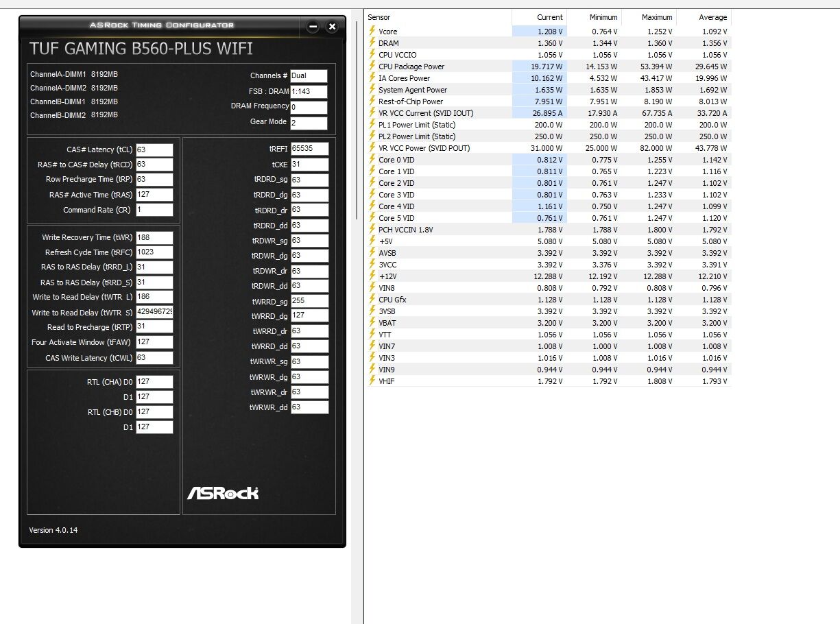Click the Row Precharge Time (tRP) field
The height and width of the screenshot is (624, 840).
click(x=154, y=180)
